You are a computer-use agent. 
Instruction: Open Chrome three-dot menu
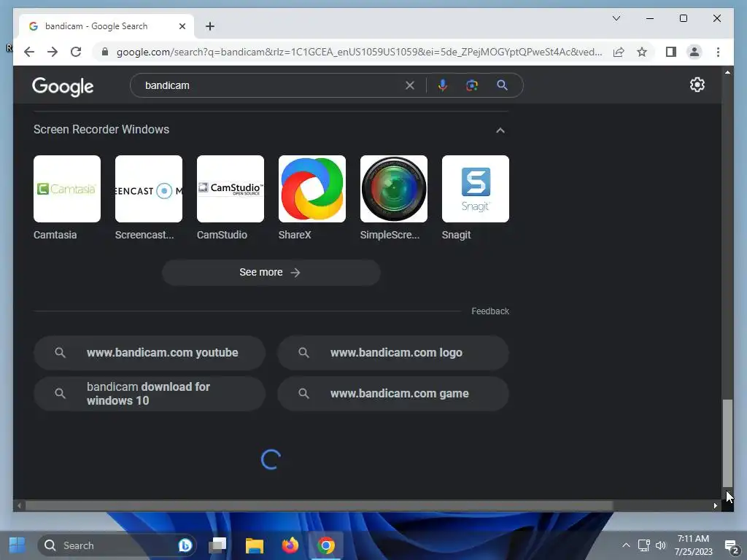(718, 52)
